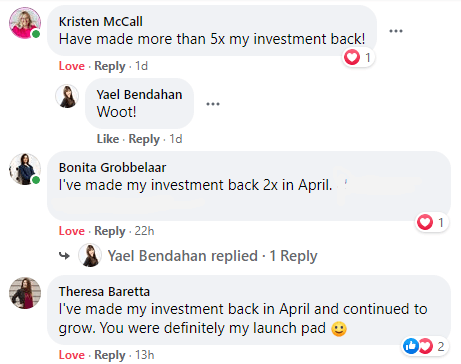Viewport: 461px width, 364px height.
Task: Open Bonita Grobbelaar's name link
Action: pos(112,167)
